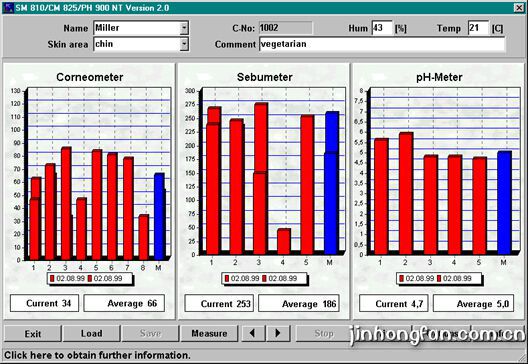Click the next arrow navigation button
The height and width of the screenshot is (364, 528).
pos(278,333)
